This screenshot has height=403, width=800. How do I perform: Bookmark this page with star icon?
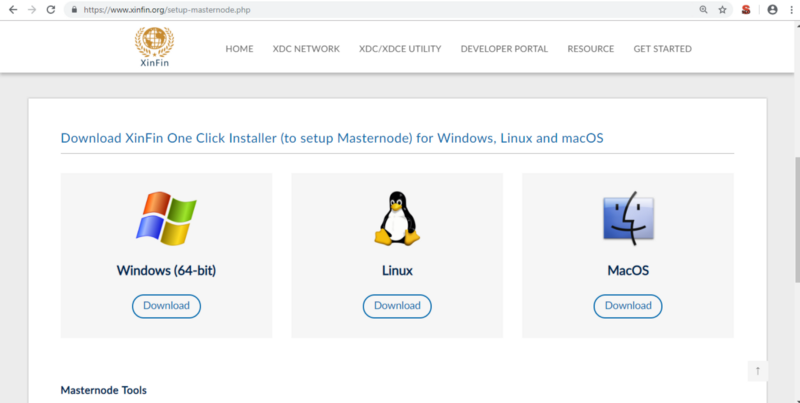coord(722,9)
